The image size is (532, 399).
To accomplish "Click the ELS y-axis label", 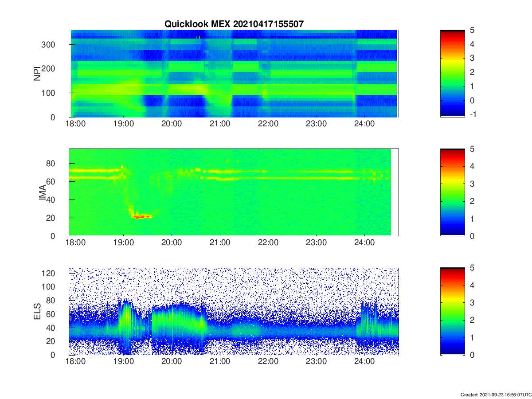I will [37, 311].
